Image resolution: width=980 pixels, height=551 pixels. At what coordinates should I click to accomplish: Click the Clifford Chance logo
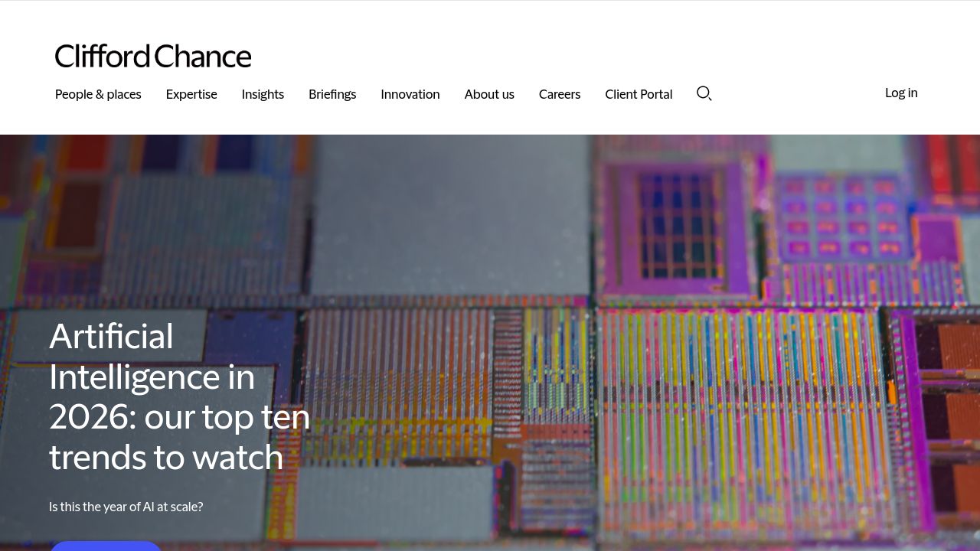153,56
